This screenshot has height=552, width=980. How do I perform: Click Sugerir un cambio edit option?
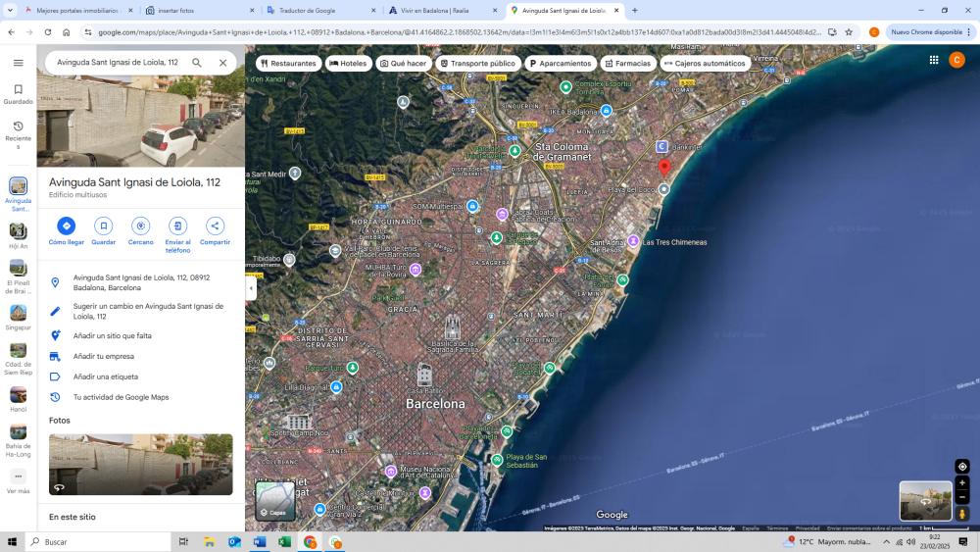[140, 312]
